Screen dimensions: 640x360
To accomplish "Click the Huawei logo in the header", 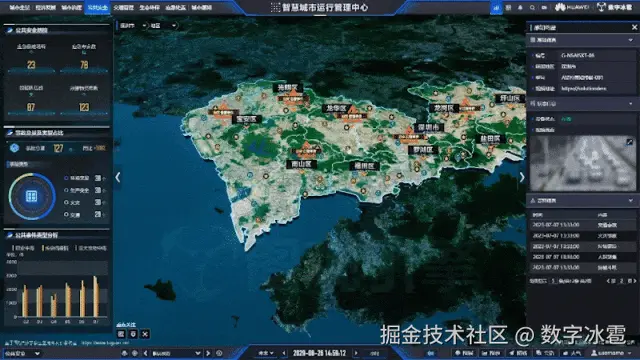I will pos(571,7).
